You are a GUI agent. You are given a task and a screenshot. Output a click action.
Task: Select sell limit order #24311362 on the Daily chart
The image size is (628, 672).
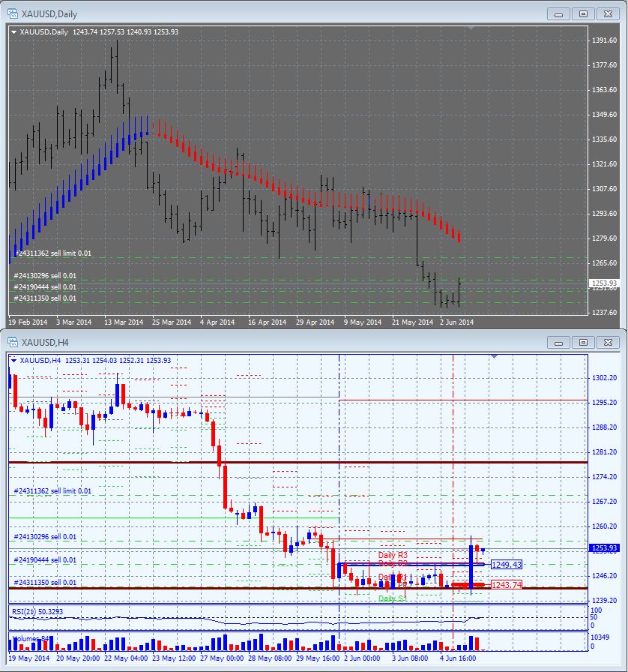(x=53, y=253)
